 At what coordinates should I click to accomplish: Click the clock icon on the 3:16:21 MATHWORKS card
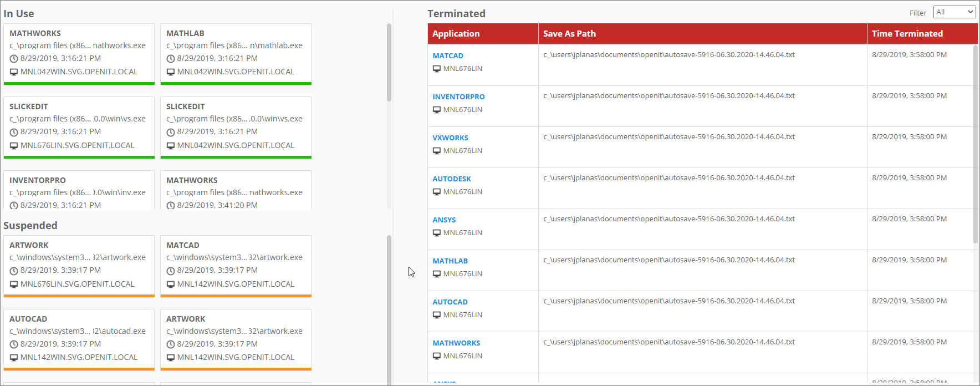(x=14, y=59)
